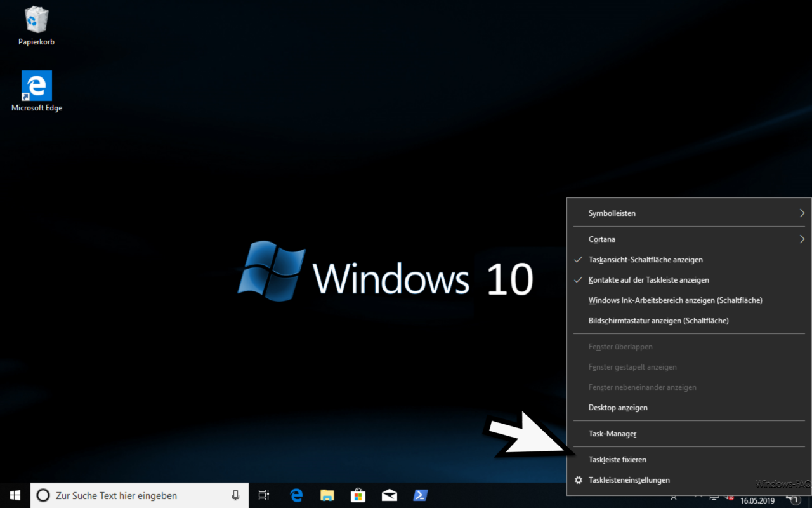The width and height of the screenshot is (812, 508).
Task: Click the muted volume tray icon
Action: [730, 498]
